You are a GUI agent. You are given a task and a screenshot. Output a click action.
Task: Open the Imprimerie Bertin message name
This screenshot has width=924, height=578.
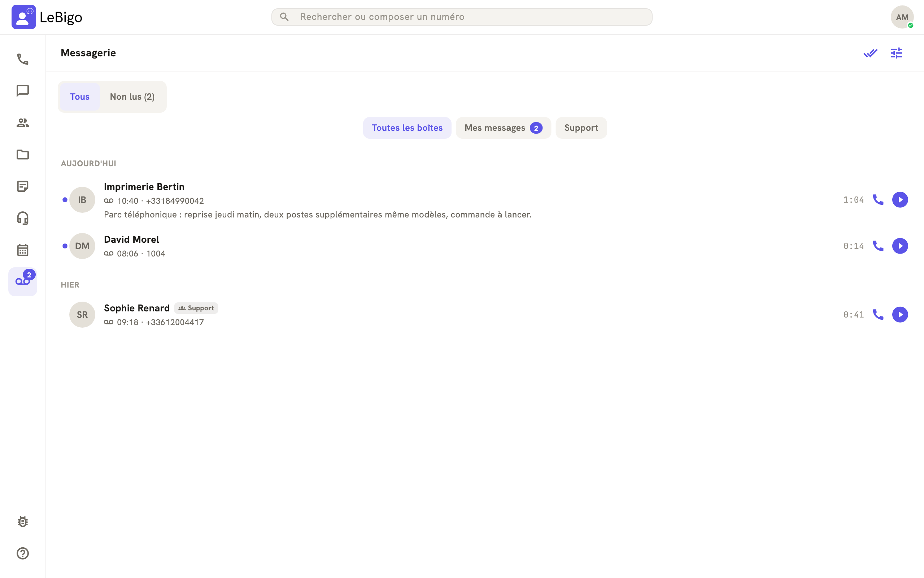tap(144, 187)
